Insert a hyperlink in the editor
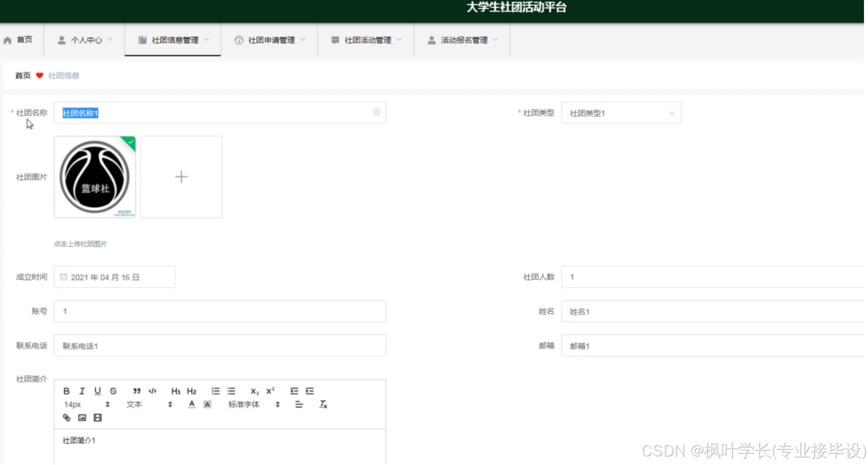This screenshot has width=868, height=465. tap(67, 418)
